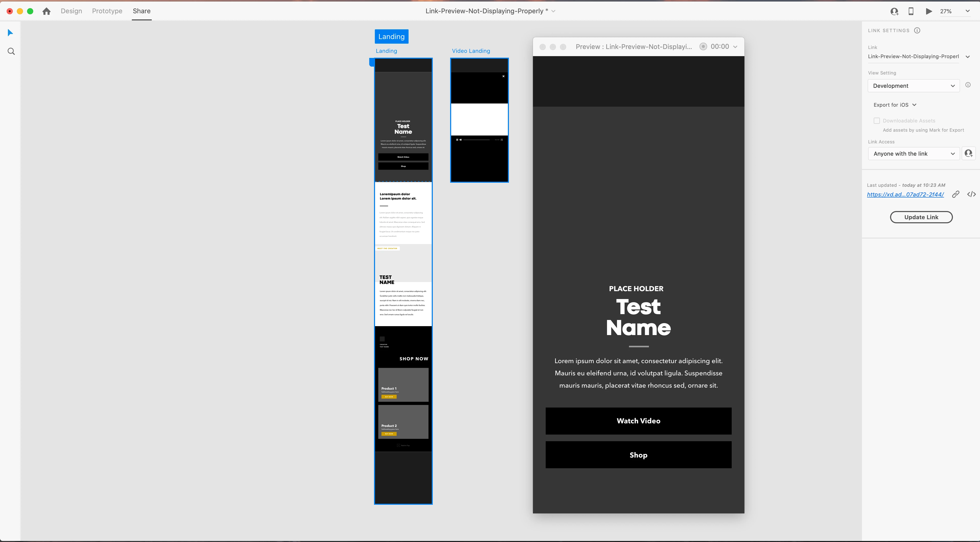
Task: Switch to the Prototype tab
Action: tap(107, 11)
